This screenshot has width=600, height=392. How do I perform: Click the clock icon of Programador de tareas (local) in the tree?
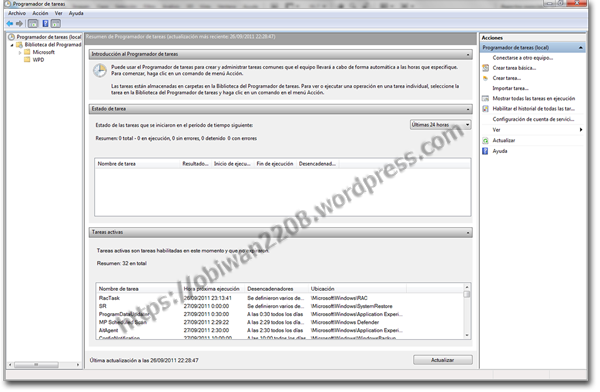pyautogui.click(x=11, y=37)
